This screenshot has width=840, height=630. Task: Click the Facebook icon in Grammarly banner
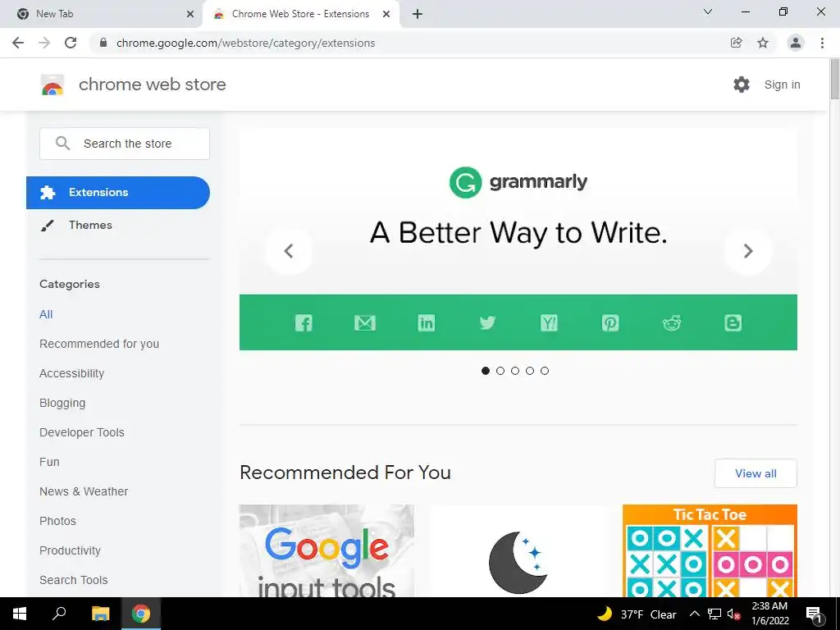[304, 323]
